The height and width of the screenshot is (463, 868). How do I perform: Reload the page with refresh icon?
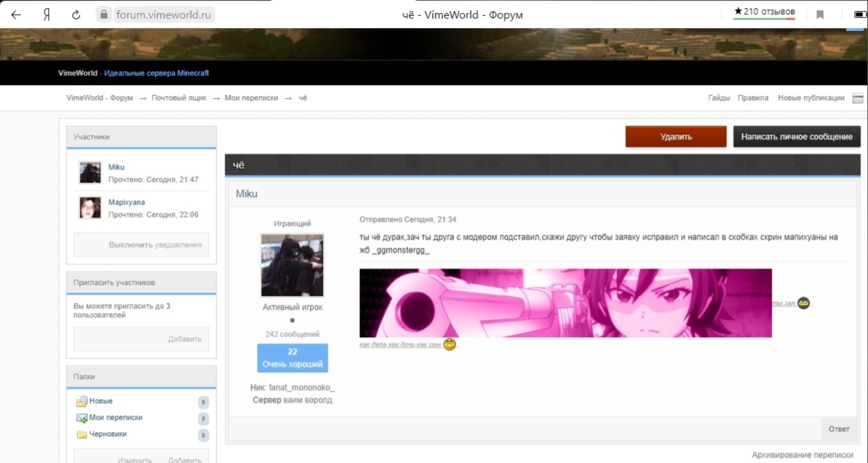coord(76,14)
